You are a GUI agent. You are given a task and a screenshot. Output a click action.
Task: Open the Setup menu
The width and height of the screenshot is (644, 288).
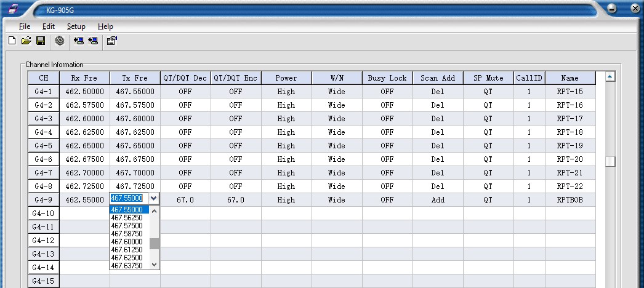76,26
